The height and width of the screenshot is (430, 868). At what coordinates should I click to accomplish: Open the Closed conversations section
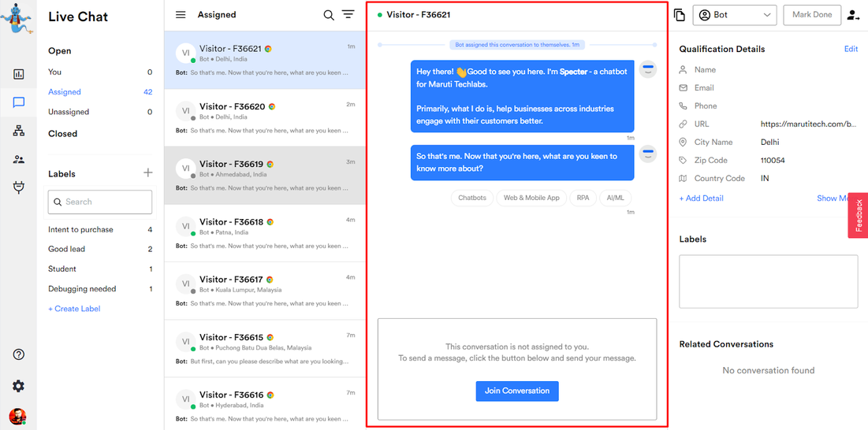point(63,134)
